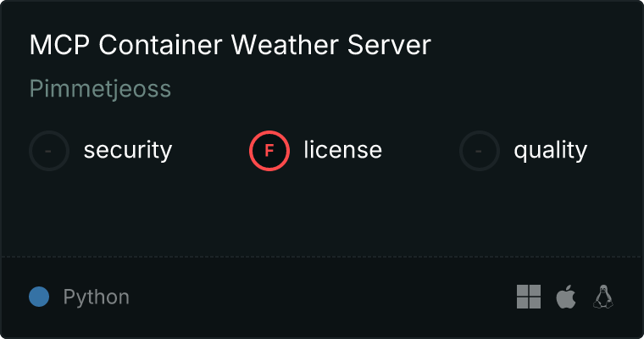The height and width of the screenshot is (339, 644).
Task: Open the MCP Container Weather Server title
Action: point(230,44)
